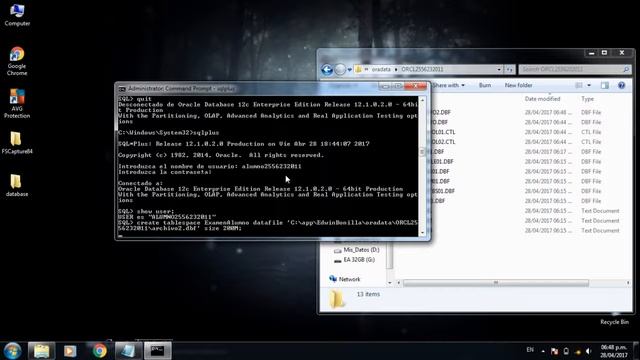Select Mis_Datos (D:) drive in navigation pane

point(357,249)
